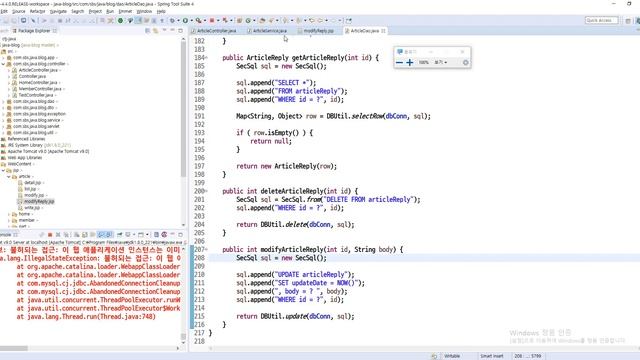Screen dimensions: 640x360
Task: Collapse com.sbs.java.blog.controller package
Action: coord(3,64)
